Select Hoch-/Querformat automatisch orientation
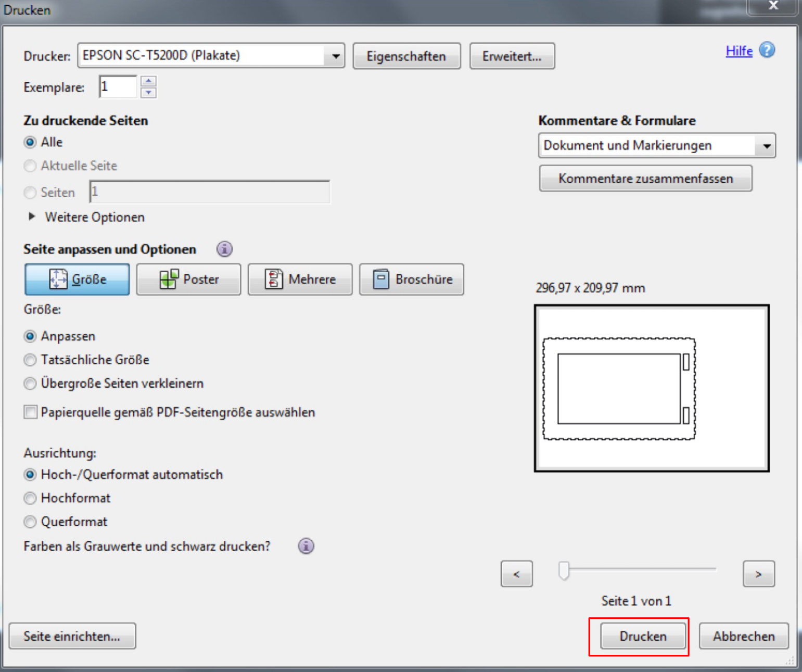The height and width of the screenshot is (672, 802). pyautogui.click(x=30, y=475)
